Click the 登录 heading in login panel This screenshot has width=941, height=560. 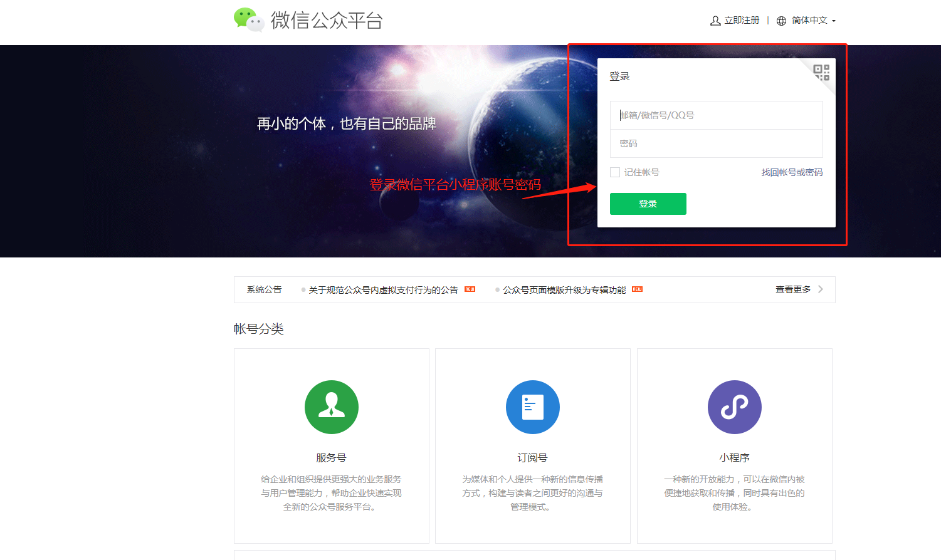619,76
